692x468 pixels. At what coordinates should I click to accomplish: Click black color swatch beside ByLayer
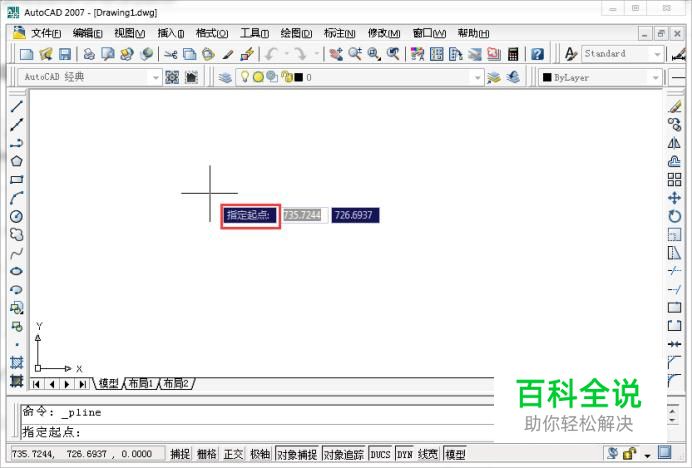click(x=547, y=77)
